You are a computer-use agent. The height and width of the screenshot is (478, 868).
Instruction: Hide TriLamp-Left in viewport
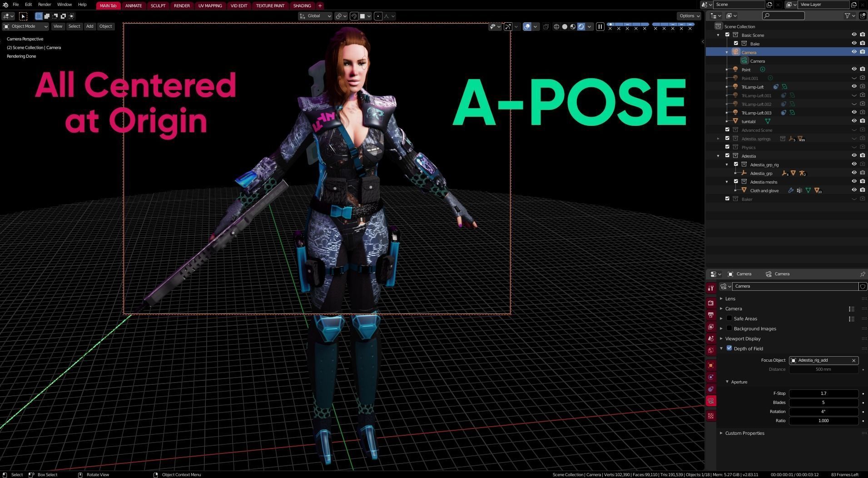pyautogui.click(x=854, y=86)
